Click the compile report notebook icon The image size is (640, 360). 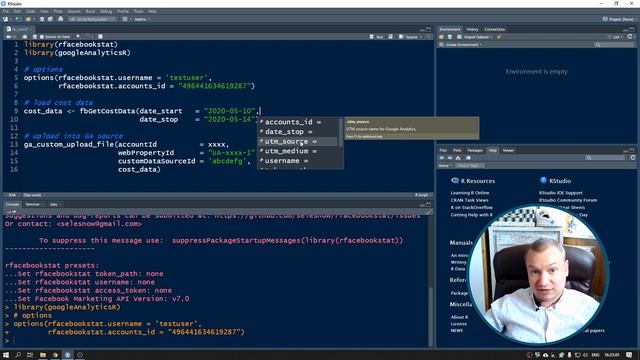100,37
